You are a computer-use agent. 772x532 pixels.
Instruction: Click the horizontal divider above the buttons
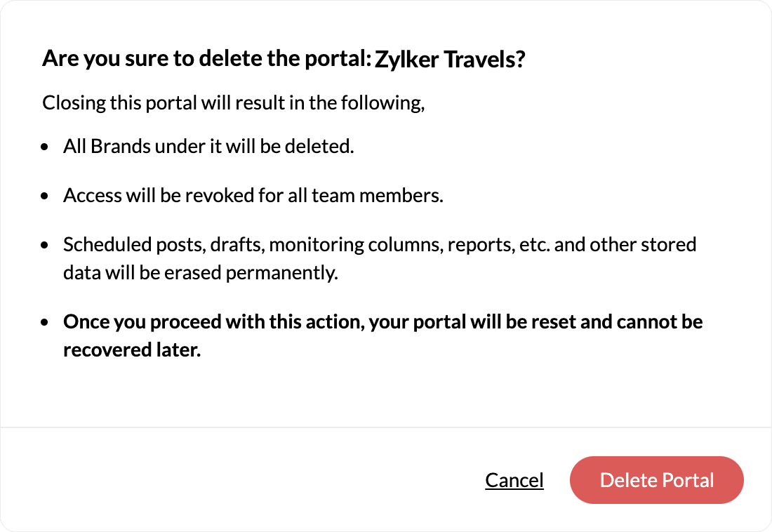click(386, 427)
